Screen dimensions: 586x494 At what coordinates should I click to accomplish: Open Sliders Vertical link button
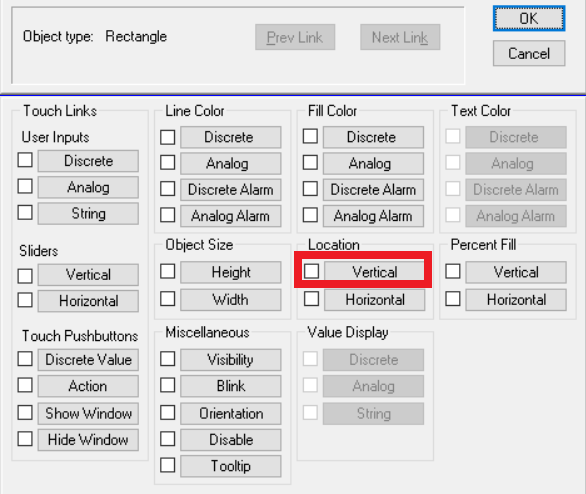tap(88, 275)
